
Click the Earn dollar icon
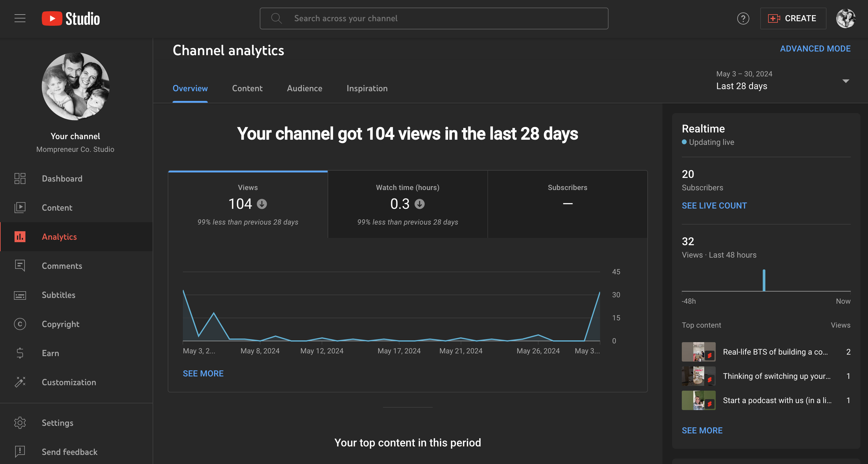pyautogui.click(x=20, y=353)
